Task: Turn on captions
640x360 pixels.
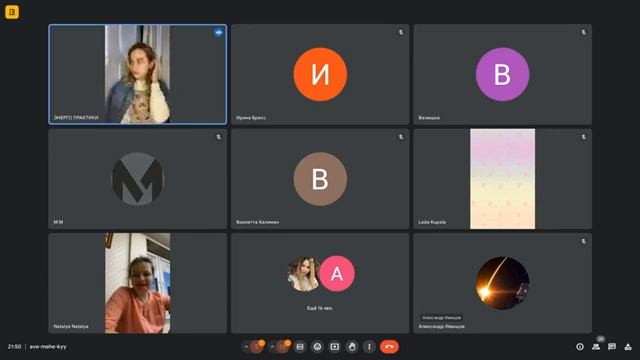Action: click(x=300, y=347)
